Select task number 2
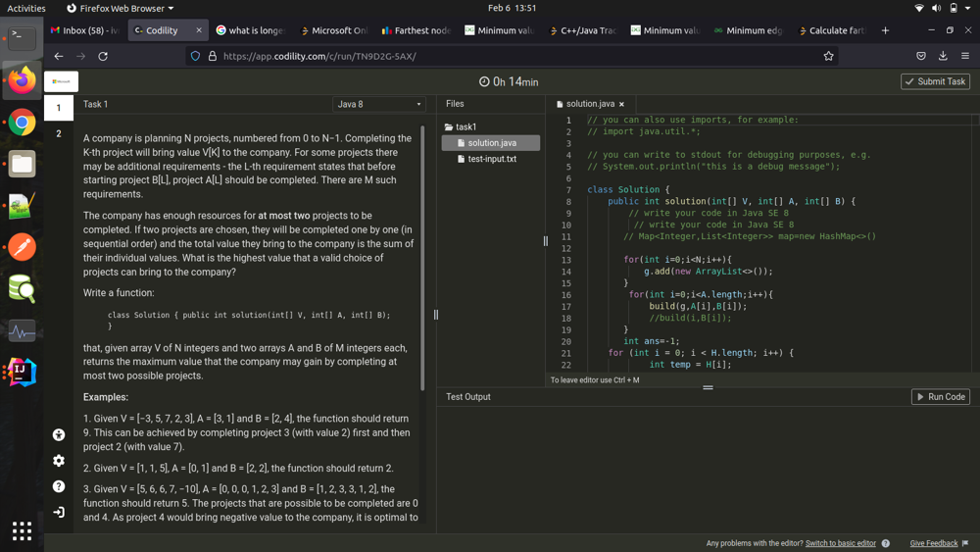This screenshot has height=552, width=980. click(x=59, y=133)
